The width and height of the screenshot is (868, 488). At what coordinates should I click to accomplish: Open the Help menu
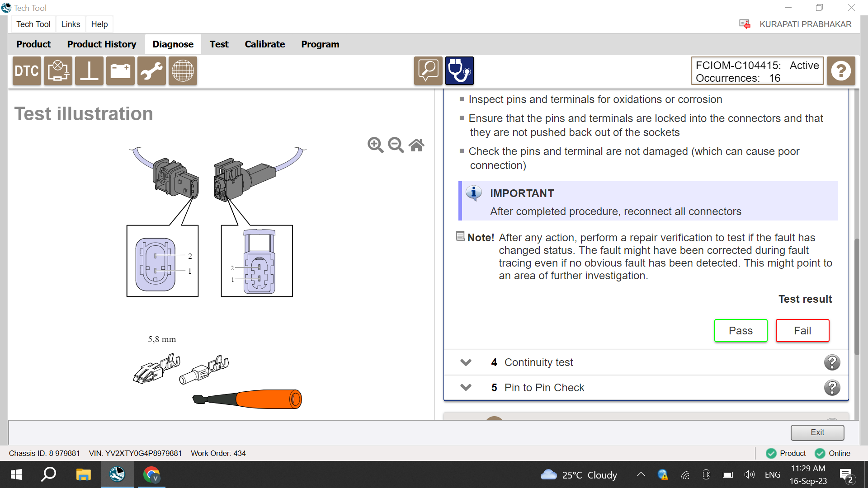[99, 24]
